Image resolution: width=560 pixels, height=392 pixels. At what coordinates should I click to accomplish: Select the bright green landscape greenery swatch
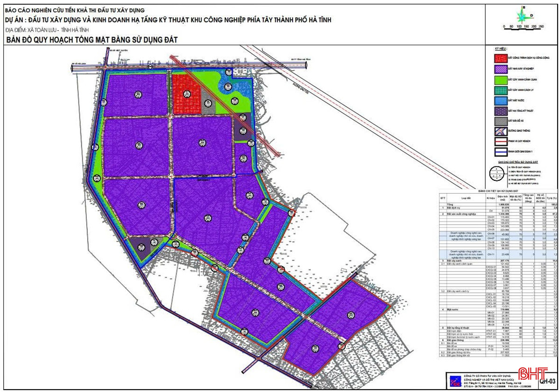[x=501, y=80]
